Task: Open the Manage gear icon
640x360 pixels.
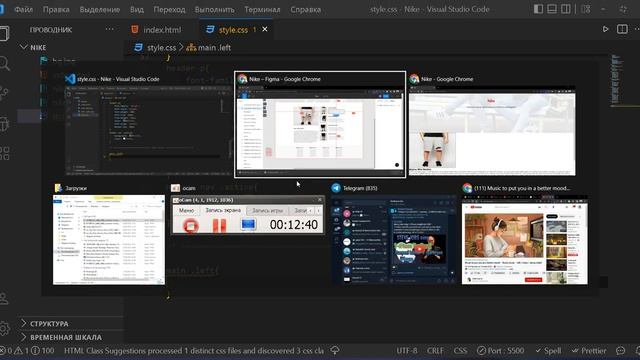Action: [x=4, y=328]
